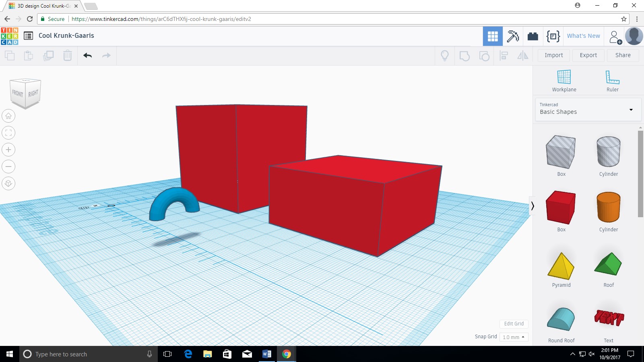Pick the red Text shape
644x362 pixels.
point(609,318)
